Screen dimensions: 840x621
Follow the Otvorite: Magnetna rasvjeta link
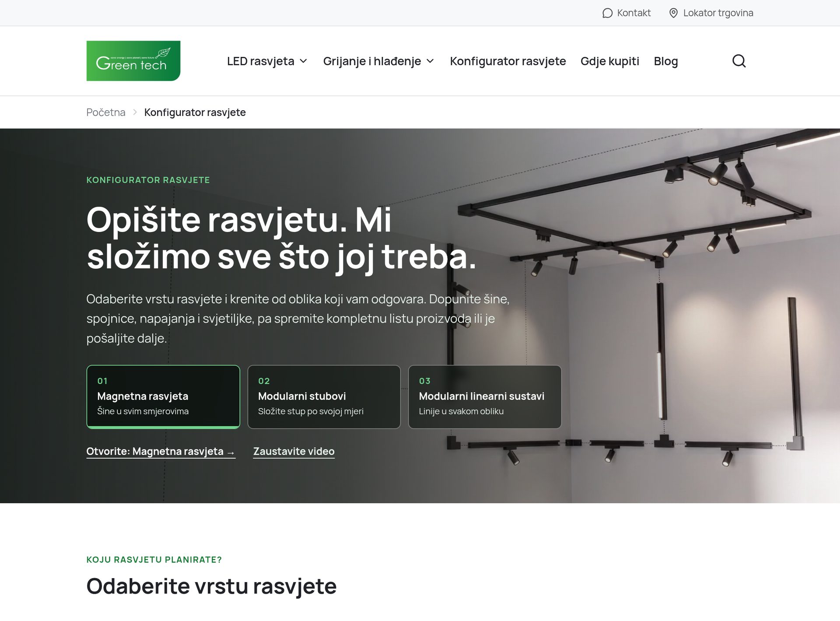pyautogui.click(x=161, y=452)
